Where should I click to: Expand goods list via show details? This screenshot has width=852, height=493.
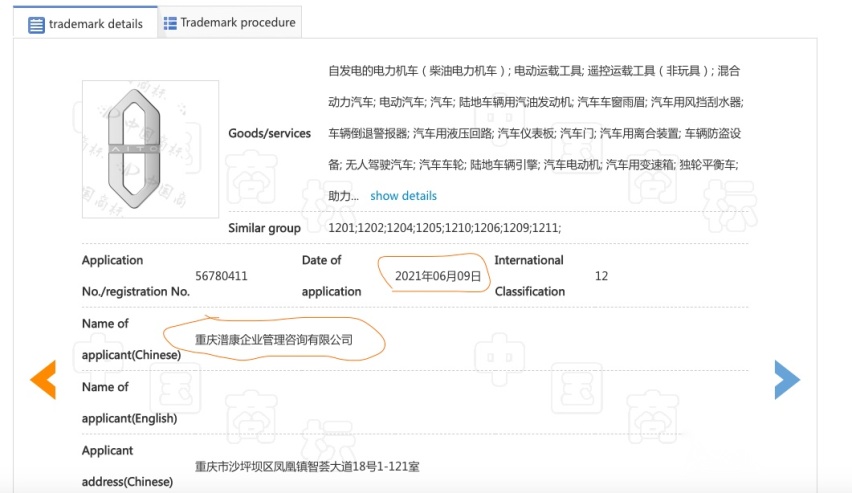403,196
